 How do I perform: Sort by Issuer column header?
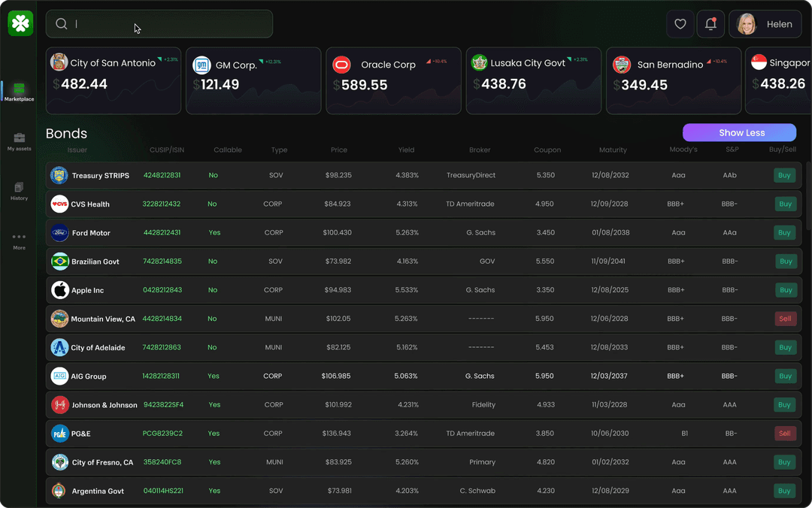click(x=77, y=150)
